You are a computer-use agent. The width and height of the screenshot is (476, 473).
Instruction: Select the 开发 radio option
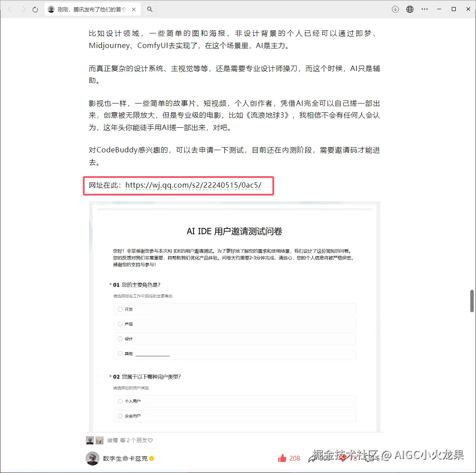coord(120,309)
